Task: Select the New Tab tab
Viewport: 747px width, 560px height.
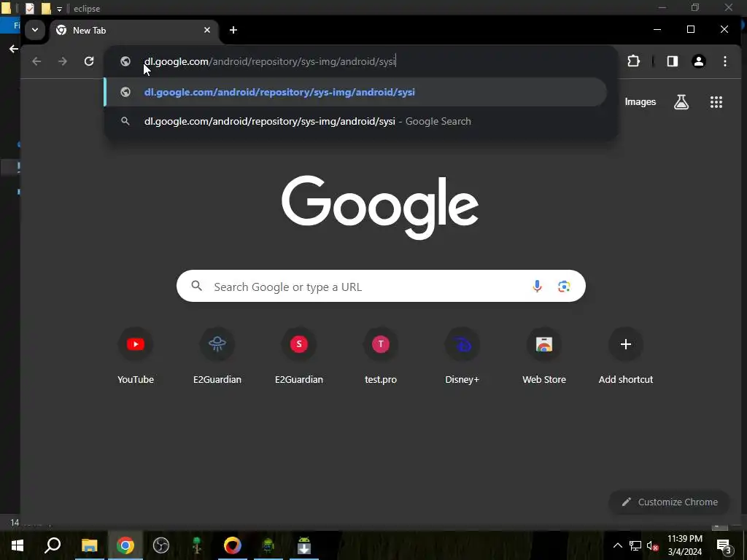Action: coord(134,31)
